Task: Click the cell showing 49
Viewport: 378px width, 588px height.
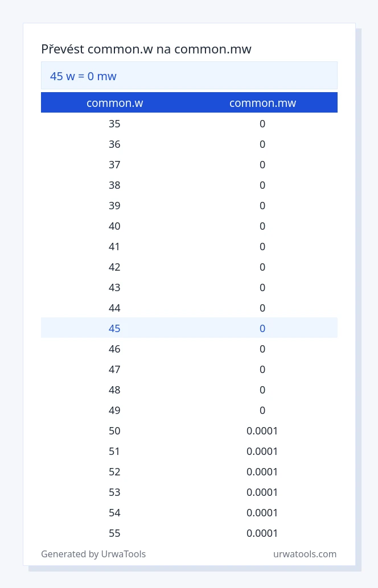Action: 114,410
